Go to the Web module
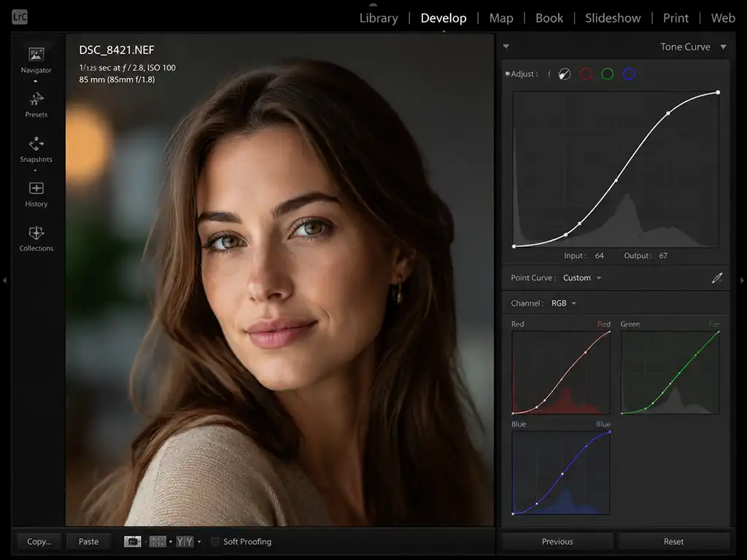 [723, 18]
